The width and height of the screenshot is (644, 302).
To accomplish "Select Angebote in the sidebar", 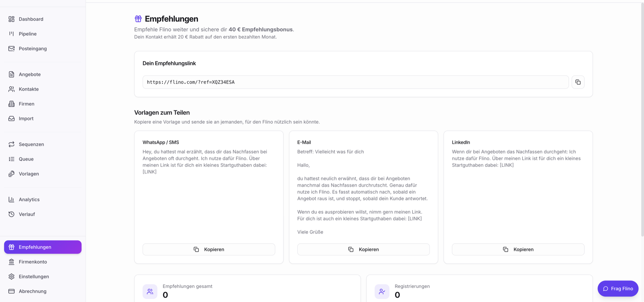I will [43, 74].
